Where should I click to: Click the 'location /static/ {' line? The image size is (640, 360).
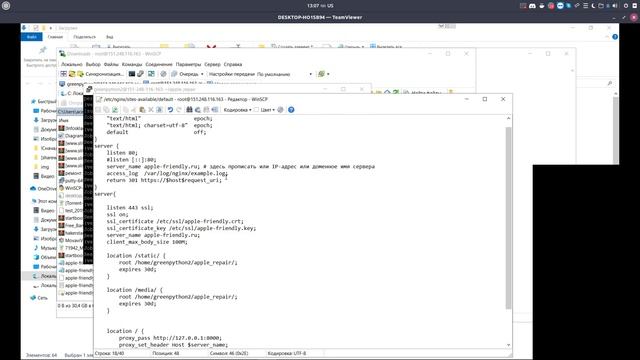coord(136,256)
